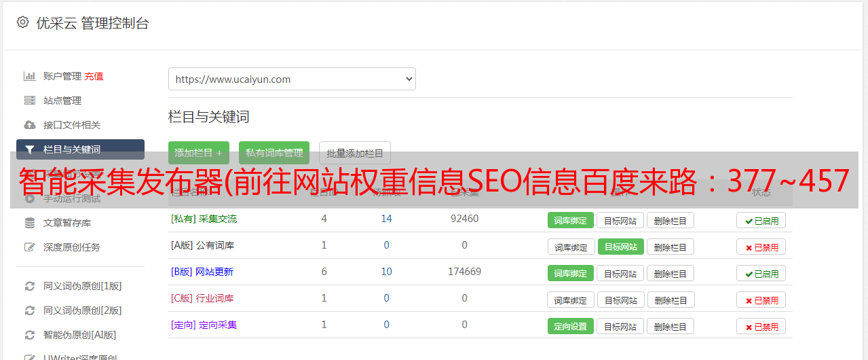The width and height of the screenshot is (868, 360).
Task: Click green 目标网站 for 公有词库 row
Action: point(621,247)
